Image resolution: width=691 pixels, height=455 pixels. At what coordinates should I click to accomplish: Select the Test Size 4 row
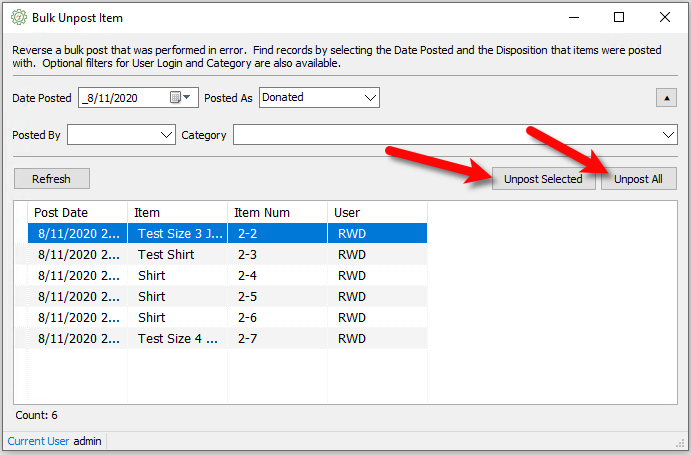[x=227, y=338]
